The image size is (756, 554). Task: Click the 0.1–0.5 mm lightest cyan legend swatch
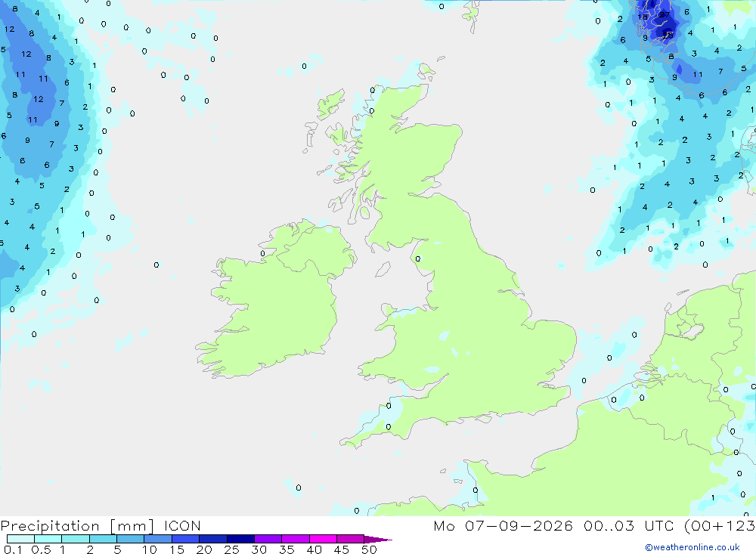click(20, 539)
